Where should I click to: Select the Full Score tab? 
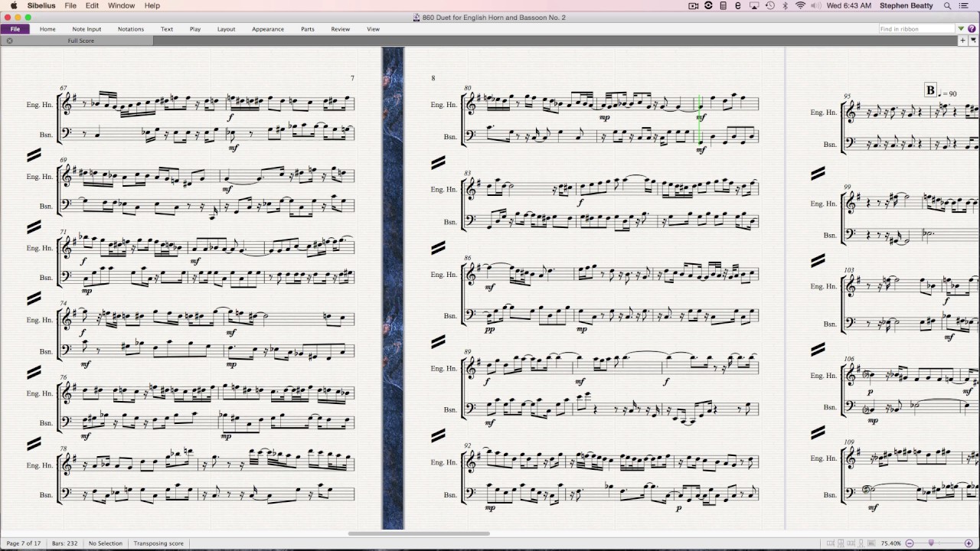[x=80, y=41]
